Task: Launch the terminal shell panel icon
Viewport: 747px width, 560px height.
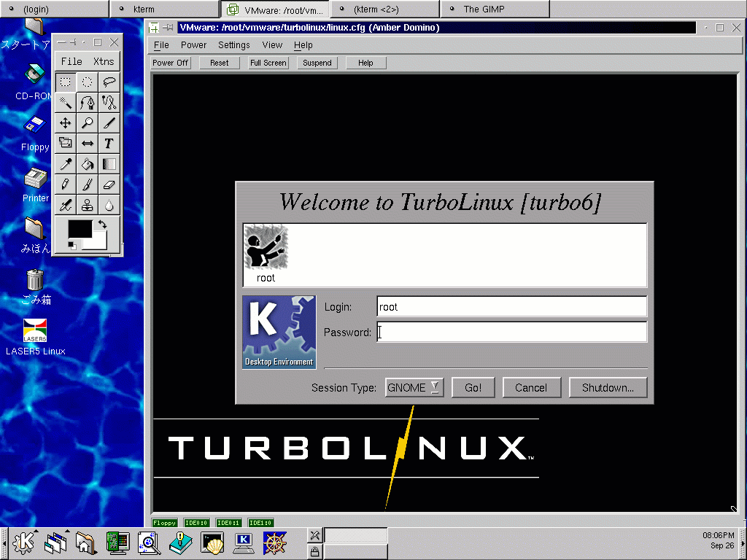Action: click(212, 542)
